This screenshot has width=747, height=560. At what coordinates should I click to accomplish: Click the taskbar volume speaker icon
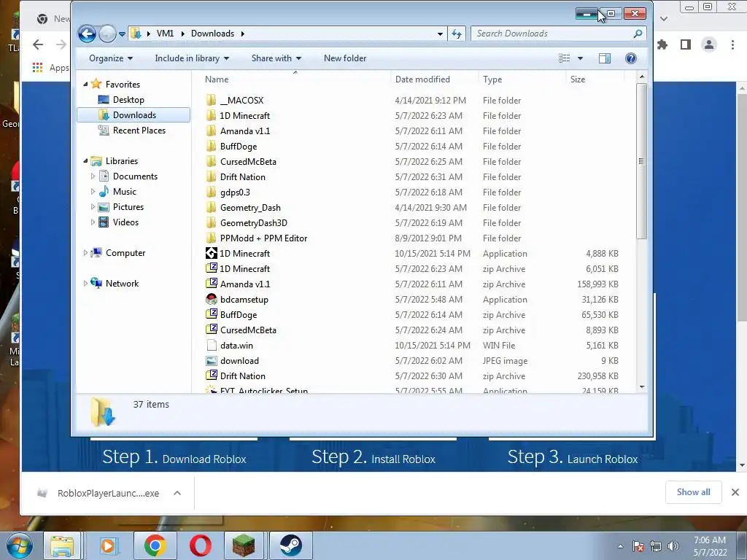coord(673,546)
